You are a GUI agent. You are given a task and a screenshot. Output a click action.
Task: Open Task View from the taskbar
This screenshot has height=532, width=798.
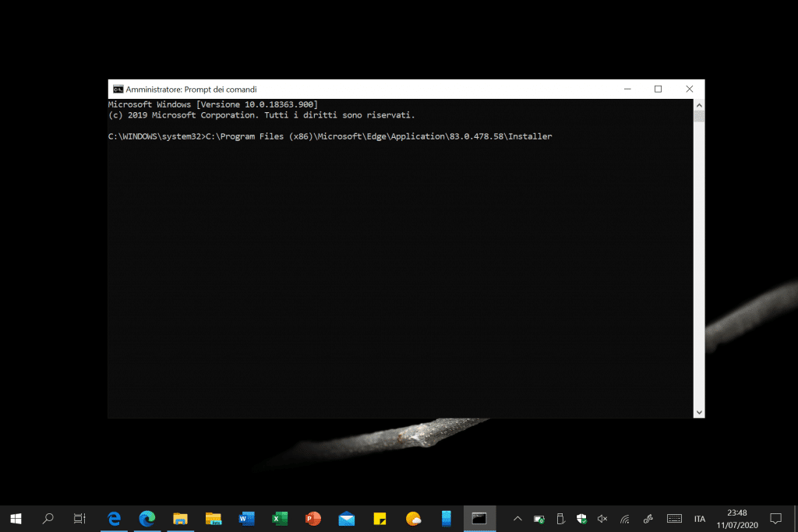(79, 518)
